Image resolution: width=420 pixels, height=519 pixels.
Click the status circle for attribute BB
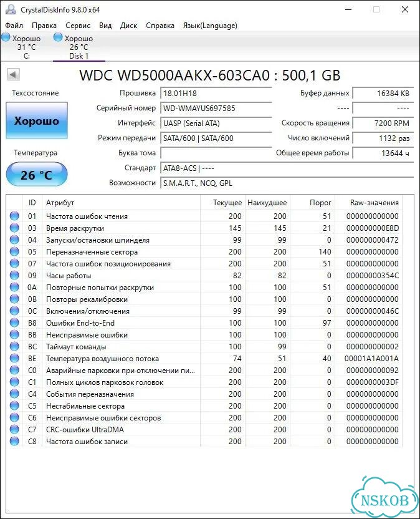[14, 334]
